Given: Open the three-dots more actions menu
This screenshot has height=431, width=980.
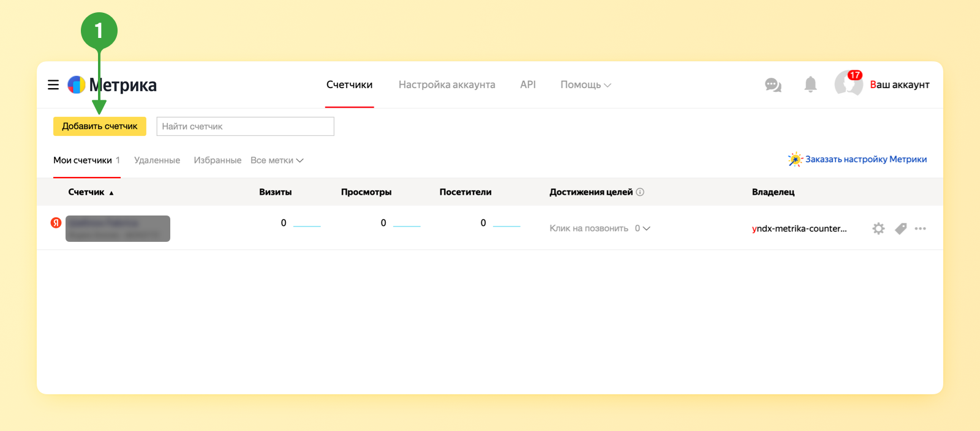Looking at the screenshot, I should [x=921, y=228].
